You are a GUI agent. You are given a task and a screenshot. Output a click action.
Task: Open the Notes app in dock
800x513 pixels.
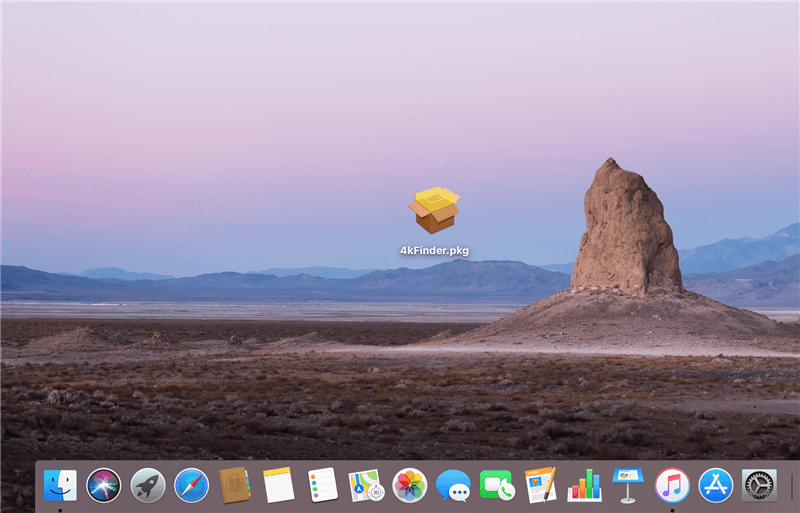[x=278, y=485]
